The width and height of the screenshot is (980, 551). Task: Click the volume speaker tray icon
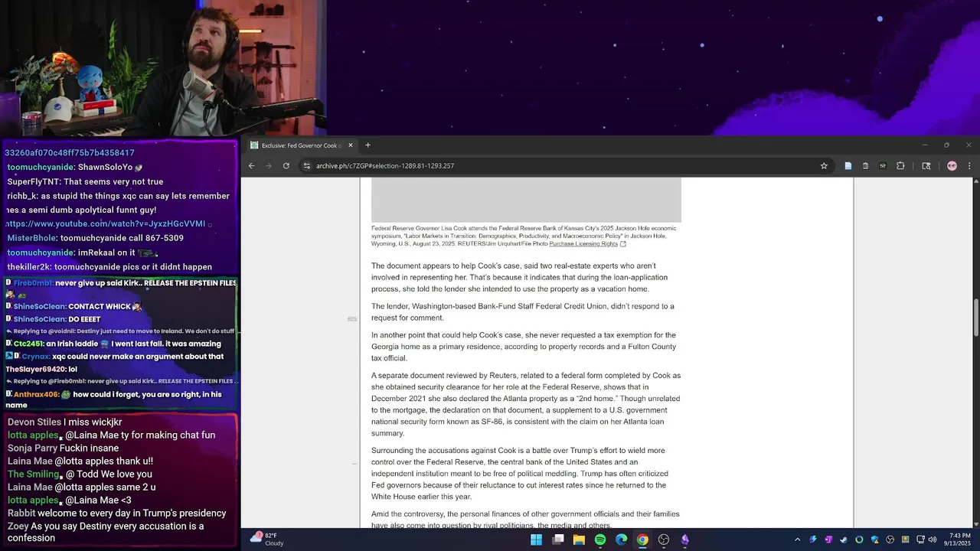(x=933, y=540)
